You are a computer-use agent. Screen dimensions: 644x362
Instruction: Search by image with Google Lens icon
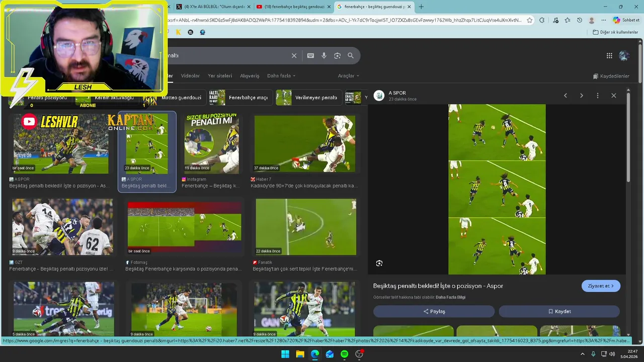click(337, 56)
